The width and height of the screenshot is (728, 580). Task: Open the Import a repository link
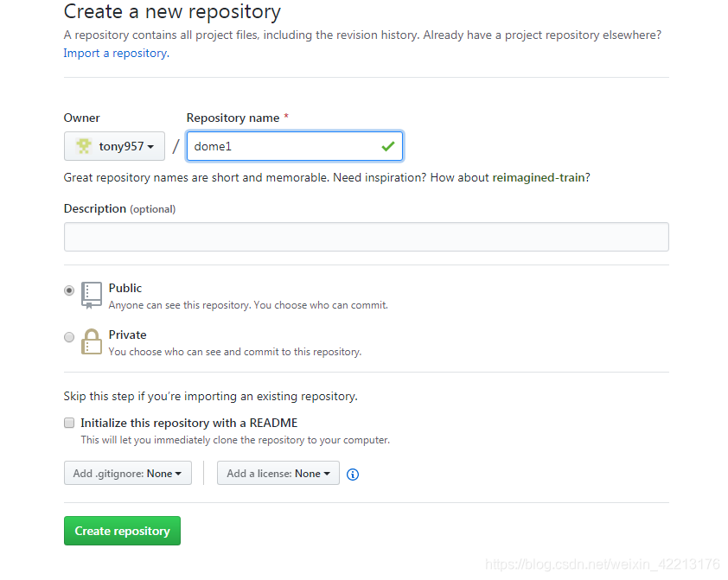117,54
